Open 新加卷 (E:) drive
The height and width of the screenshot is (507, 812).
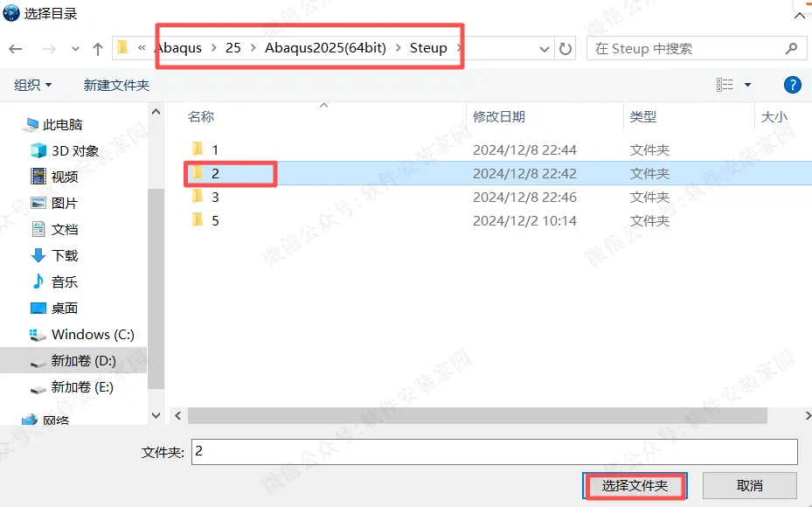pos(73,387)
